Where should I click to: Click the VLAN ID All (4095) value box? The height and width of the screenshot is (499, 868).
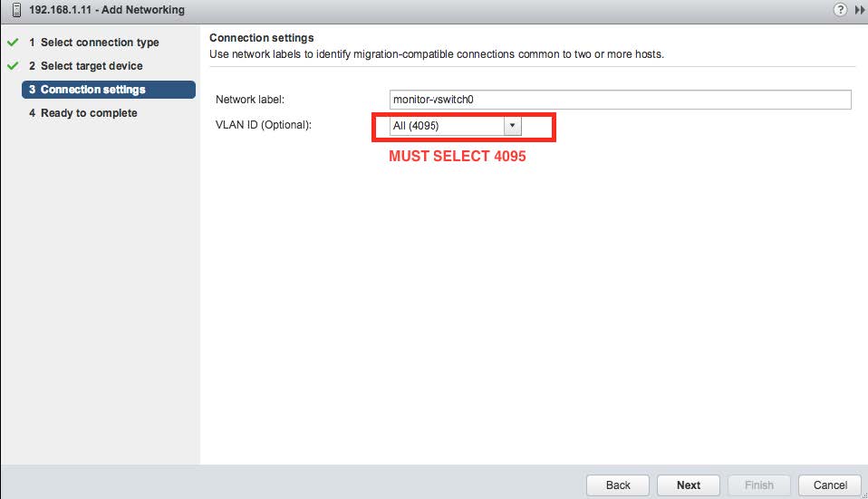point(445,126)
